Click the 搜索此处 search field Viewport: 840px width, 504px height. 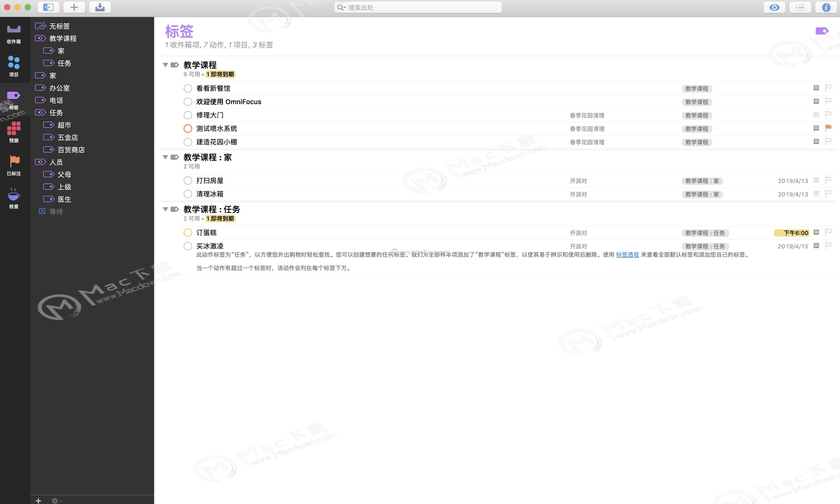[418, 7]
